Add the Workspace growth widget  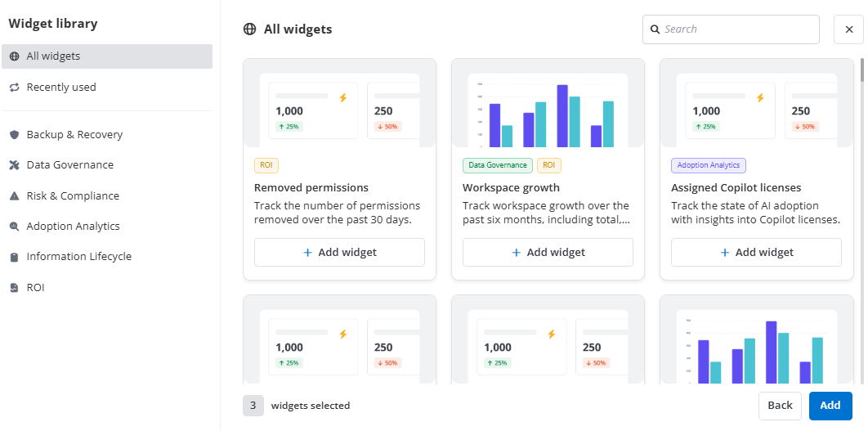(x=548, y=253)
